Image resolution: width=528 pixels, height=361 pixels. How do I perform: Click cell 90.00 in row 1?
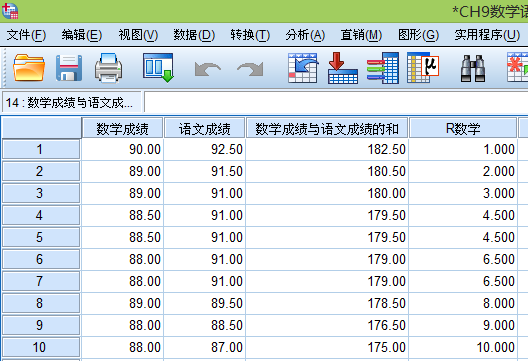pyautogui.click(x=123, y=150)
